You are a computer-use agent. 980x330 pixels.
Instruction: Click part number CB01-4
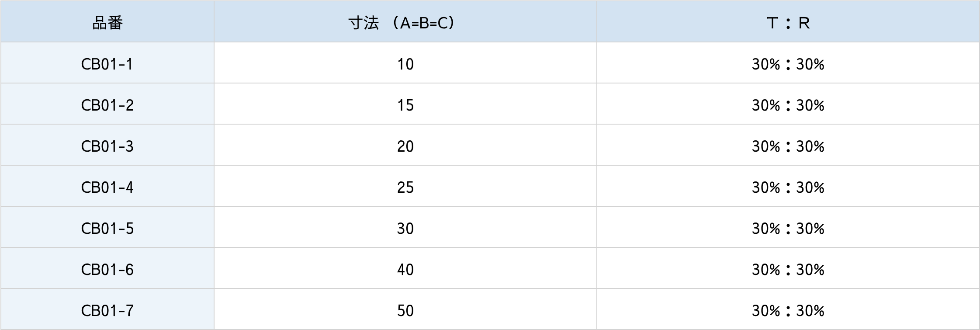107,188
